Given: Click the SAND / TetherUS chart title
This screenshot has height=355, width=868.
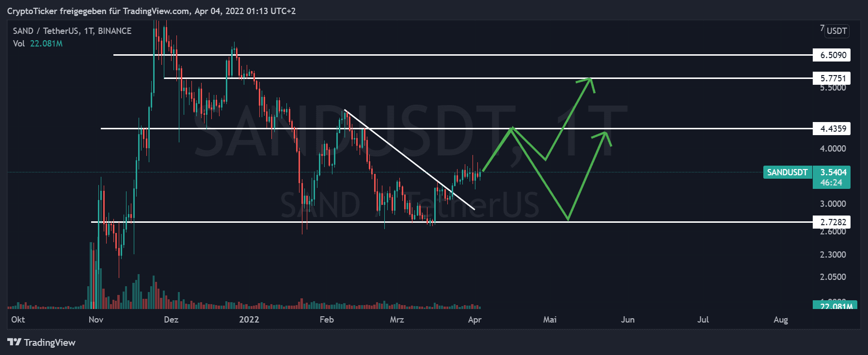Looking at the screenshot, I should [x=72, y=31].
